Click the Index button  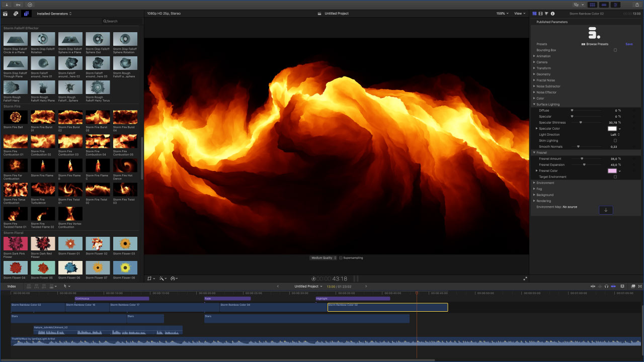(x=11, y=286)
